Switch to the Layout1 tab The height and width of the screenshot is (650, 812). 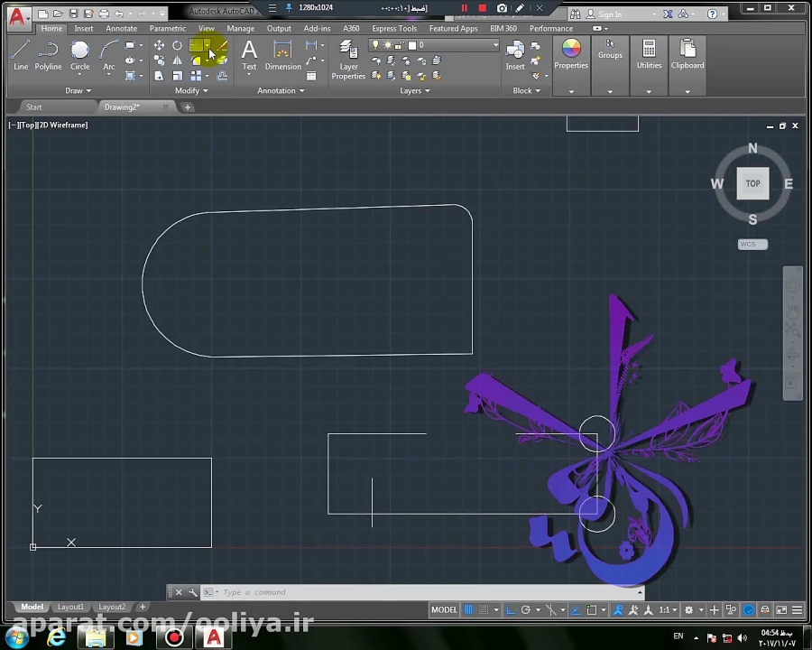coord(70,607)
